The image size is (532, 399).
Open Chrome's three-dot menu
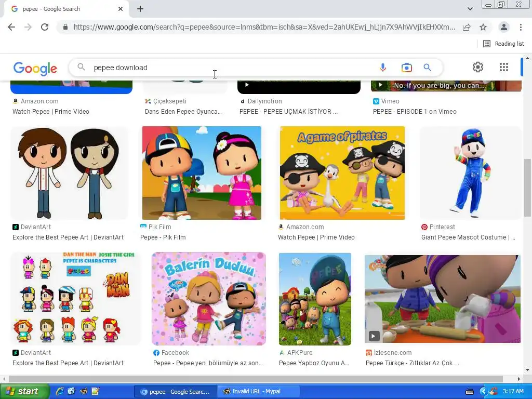(x=521, y=27)
